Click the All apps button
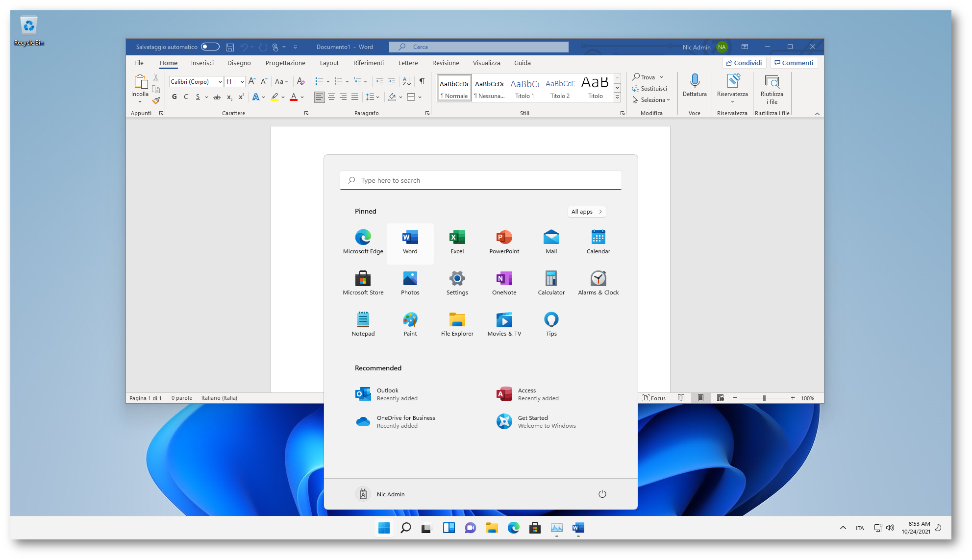The height and width of the screenshot is (560, 972). (586, 212)
